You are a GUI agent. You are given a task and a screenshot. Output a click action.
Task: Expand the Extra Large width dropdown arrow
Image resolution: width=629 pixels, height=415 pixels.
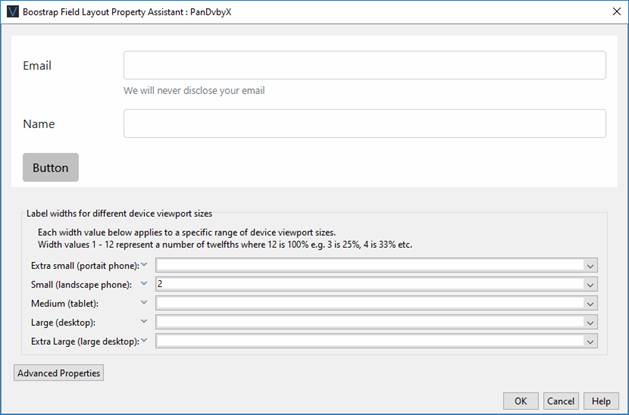point(590,341)
